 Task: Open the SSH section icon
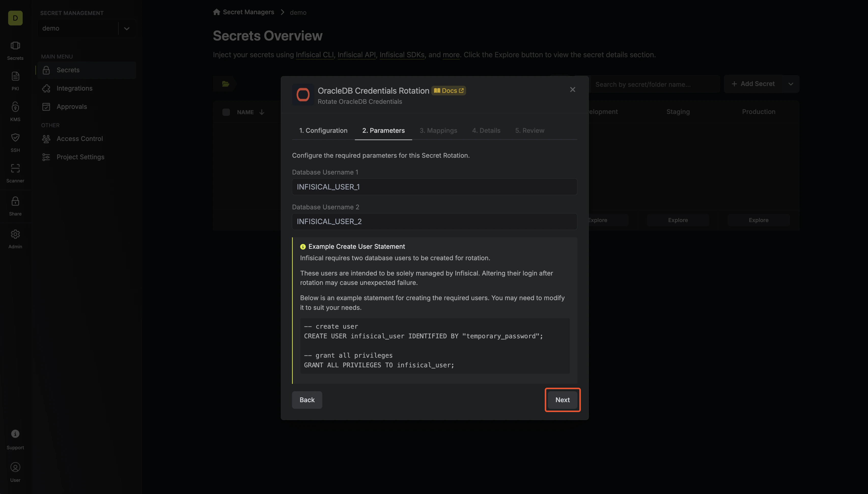[x=15, y=138]
